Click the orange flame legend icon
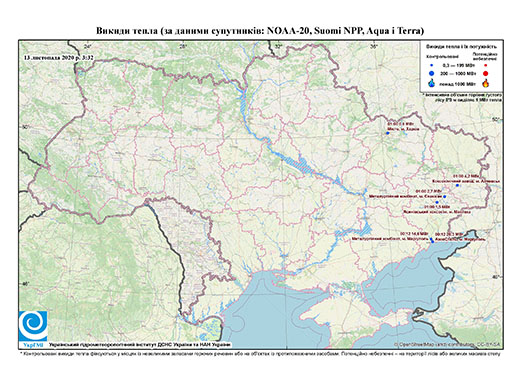Image resolution: width=520 pixels, height=368 pixels. tap(486, 83)
